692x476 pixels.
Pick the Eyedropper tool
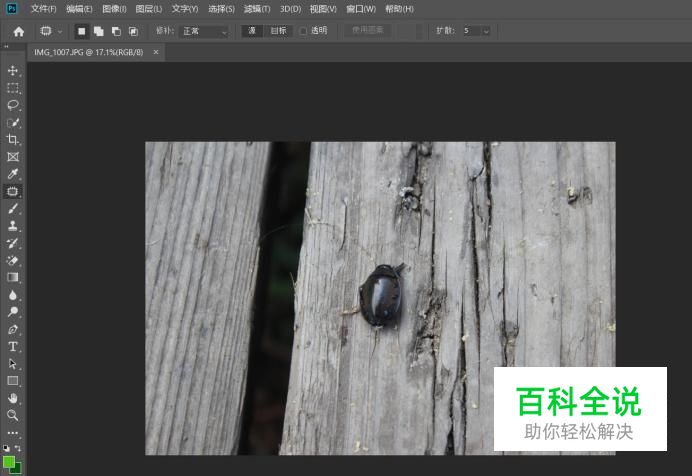[x=13, y=174]
